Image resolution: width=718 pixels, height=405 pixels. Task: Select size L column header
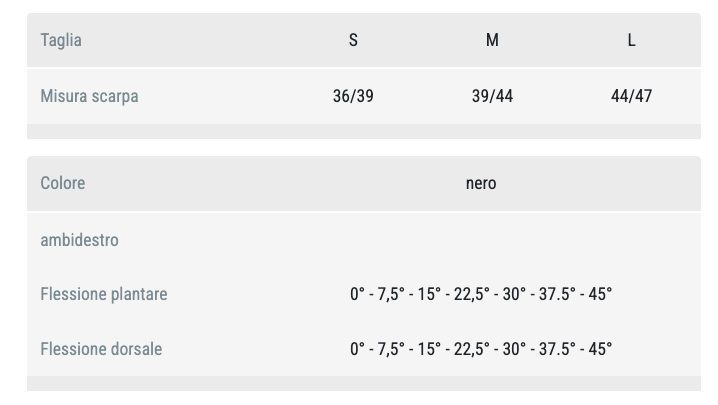631,41
